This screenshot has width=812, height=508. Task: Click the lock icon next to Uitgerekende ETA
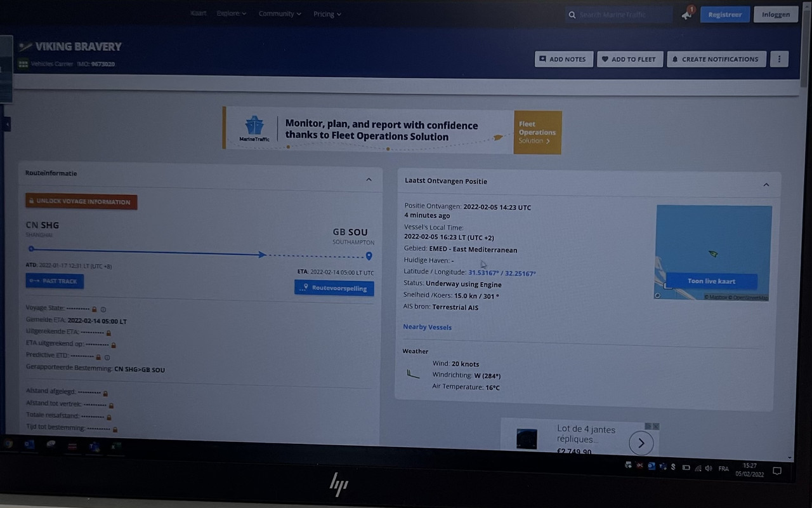pyautogui.click(x=108, y=333)
